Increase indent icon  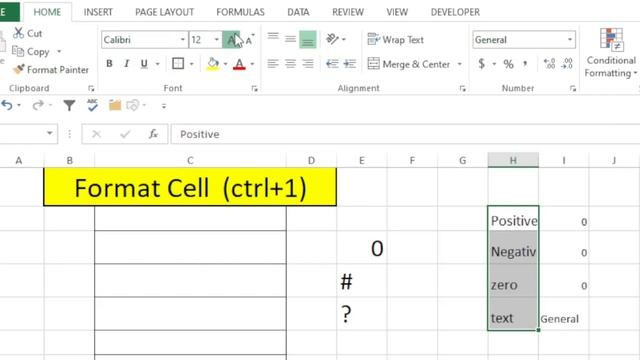[350, 64]
